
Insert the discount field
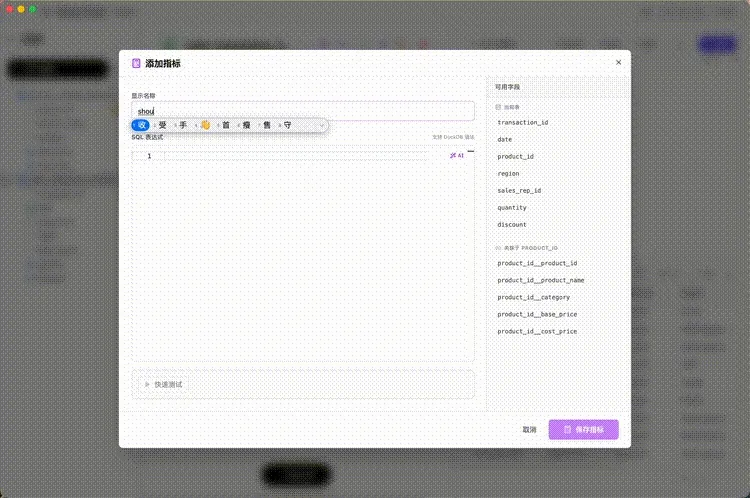click(x=512, y=224)
